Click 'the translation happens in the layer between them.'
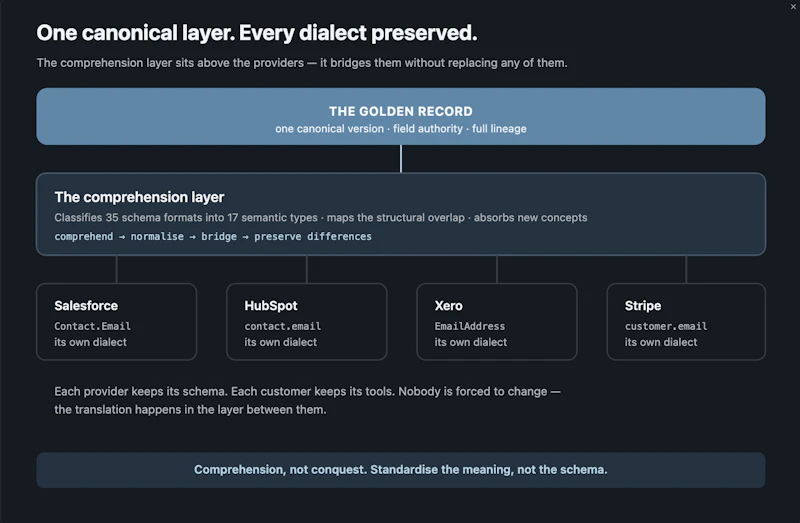 (x=190, y=410)
